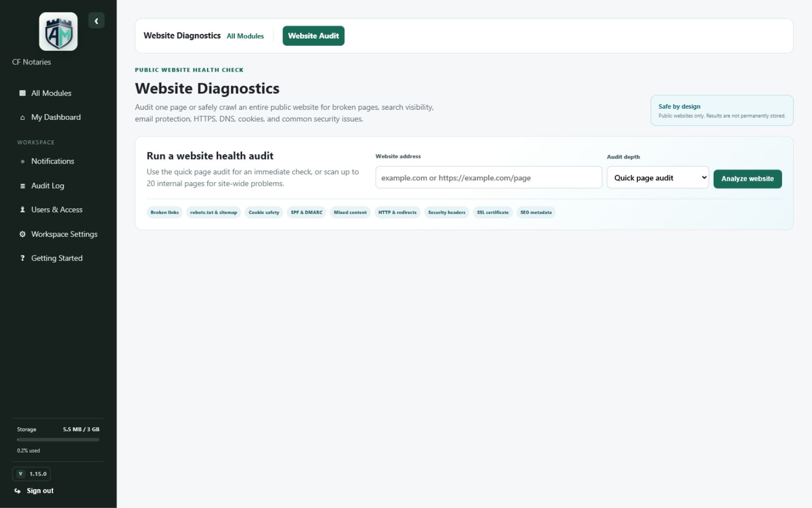
Task: Collapse the sidebar with chevron button
Action: click(x=96, y=21)
